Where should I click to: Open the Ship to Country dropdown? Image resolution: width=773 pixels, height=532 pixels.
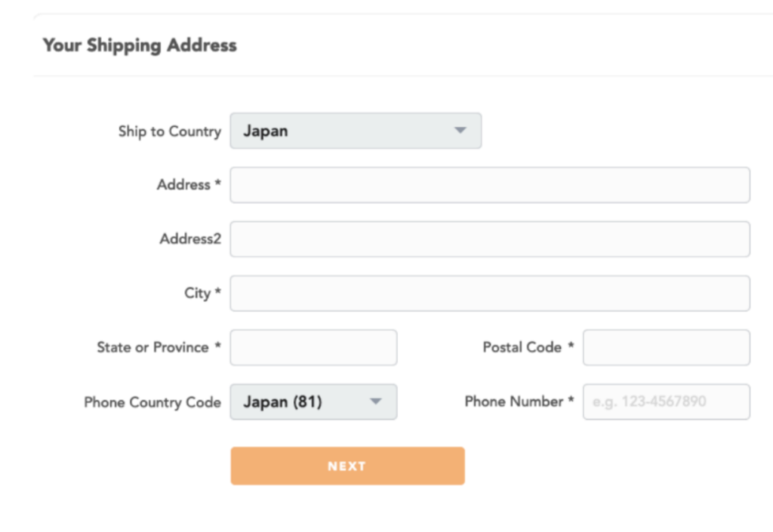click(x=355, y=131)
